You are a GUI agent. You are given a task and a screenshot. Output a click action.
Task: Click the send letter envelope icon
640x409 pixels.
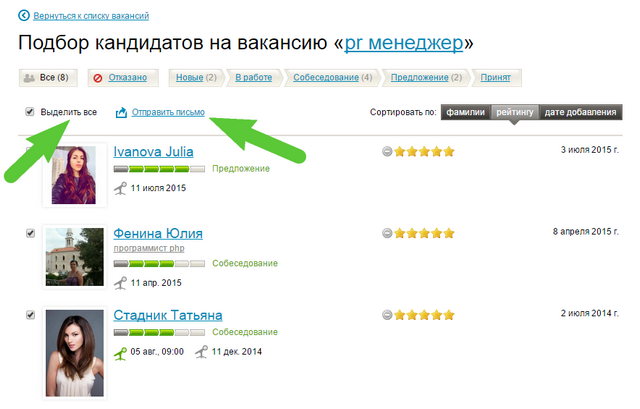(x=121, y=113)
